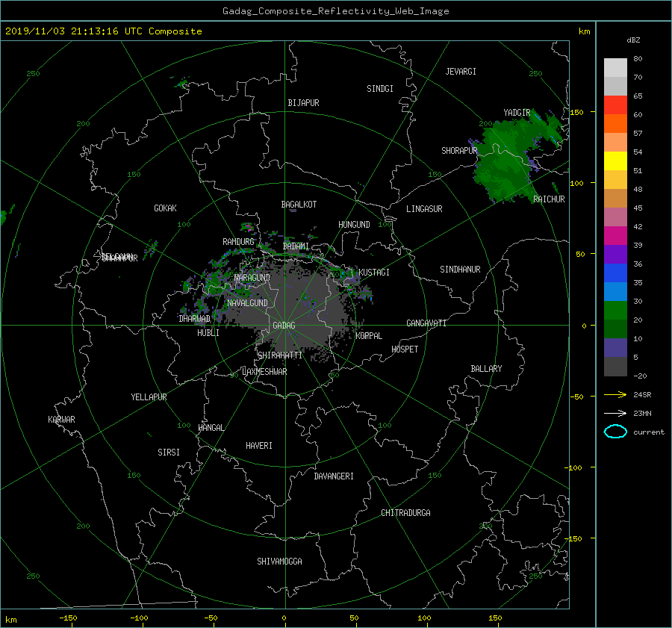Pick the white 80 dBZ color swatch
Image resolution: width=672 pixels, height=628 pixels.
(x=615, y=67)
